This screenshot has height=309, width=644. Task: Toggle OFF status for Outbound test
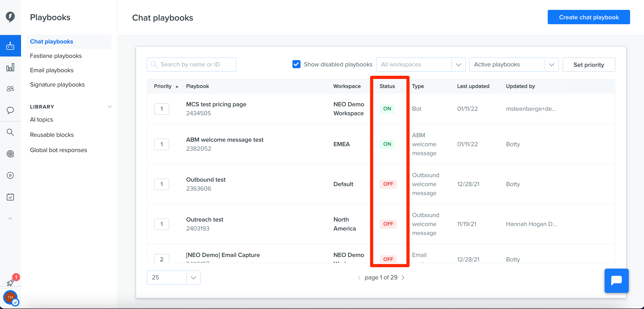pyautogui.click(x=388, y=184)
